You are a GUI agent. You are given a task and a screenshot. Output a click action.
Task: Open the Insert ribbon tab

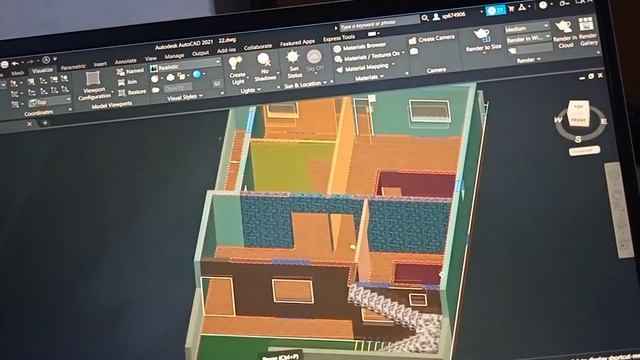pos(100,64)
